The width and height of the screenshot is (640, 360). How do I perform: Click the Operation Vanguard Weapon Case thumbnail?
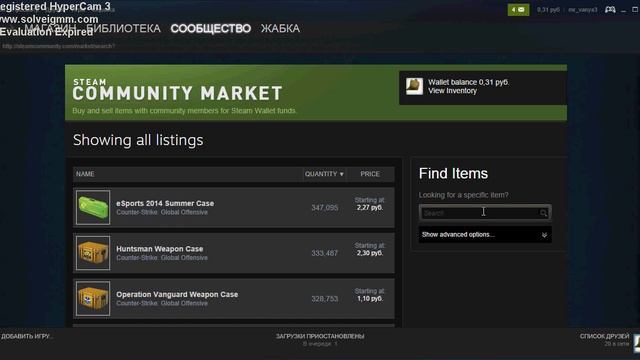point(93,298)
